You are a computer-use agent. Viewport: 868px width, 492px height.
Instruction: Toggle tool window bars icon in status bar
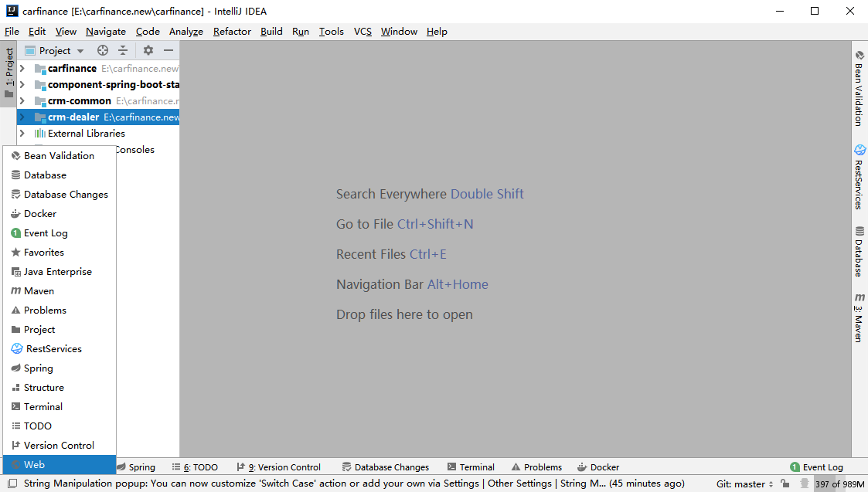pos(12,484)
